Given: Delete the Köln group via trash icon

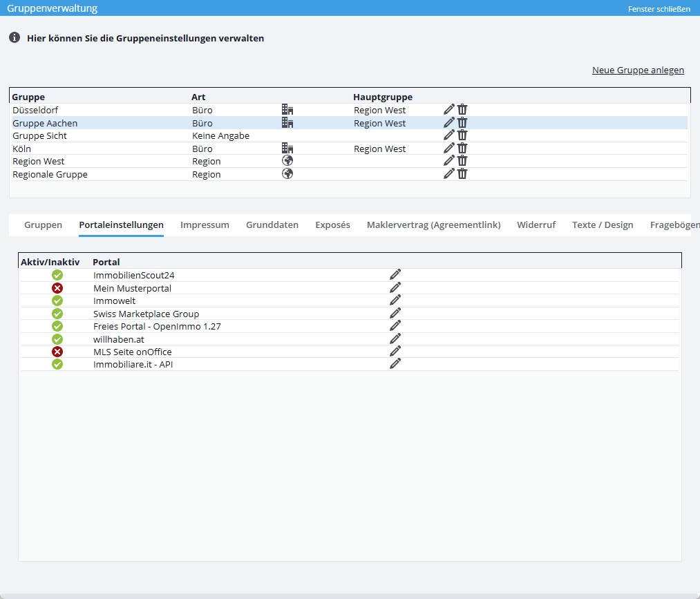Looking at the screenshot, I should tap(462, 148).
